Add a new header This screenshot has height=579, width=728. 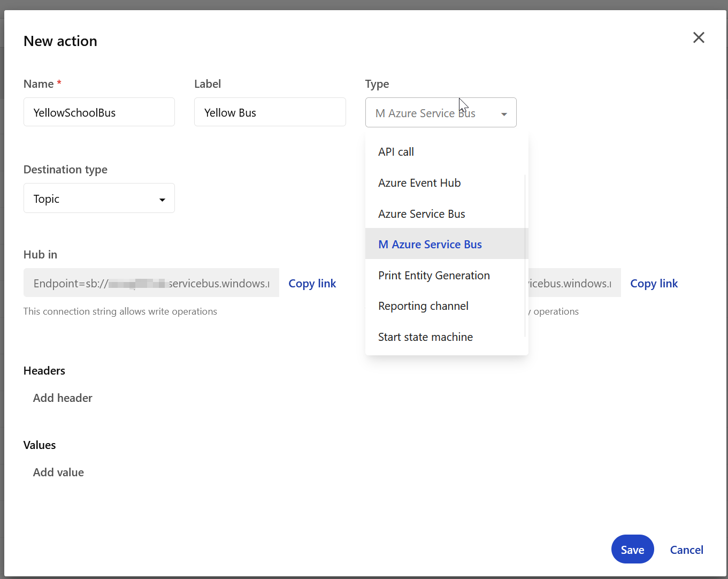(x=63, y=398)
